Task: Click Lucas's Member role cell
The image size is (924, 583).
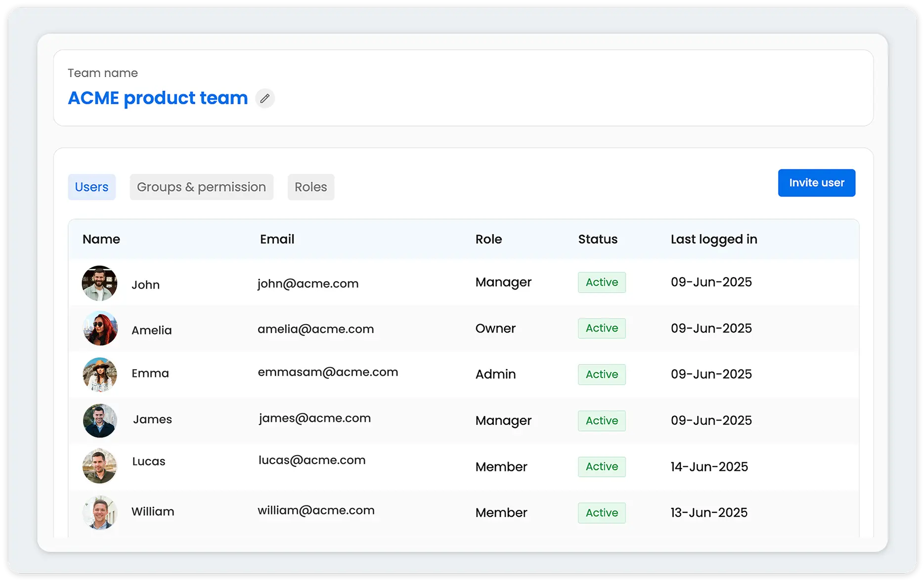Action: point(501,466)
